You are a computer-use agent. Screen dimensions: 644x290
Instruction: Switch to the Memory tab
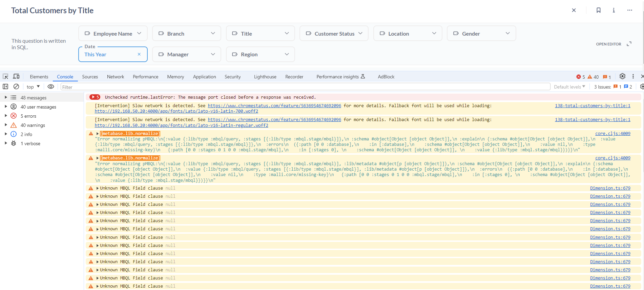pyautogui.click(x=175, y=77)
